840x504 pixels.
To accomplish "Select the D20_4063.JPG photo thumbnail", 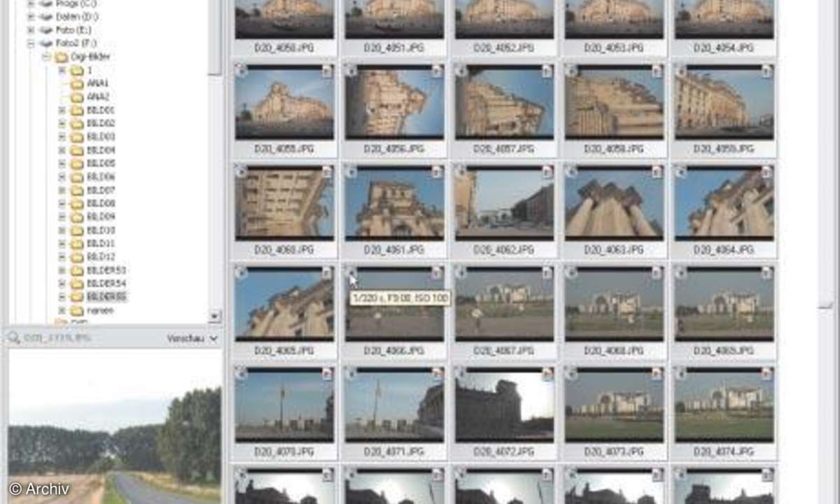I will click(614, 203).
